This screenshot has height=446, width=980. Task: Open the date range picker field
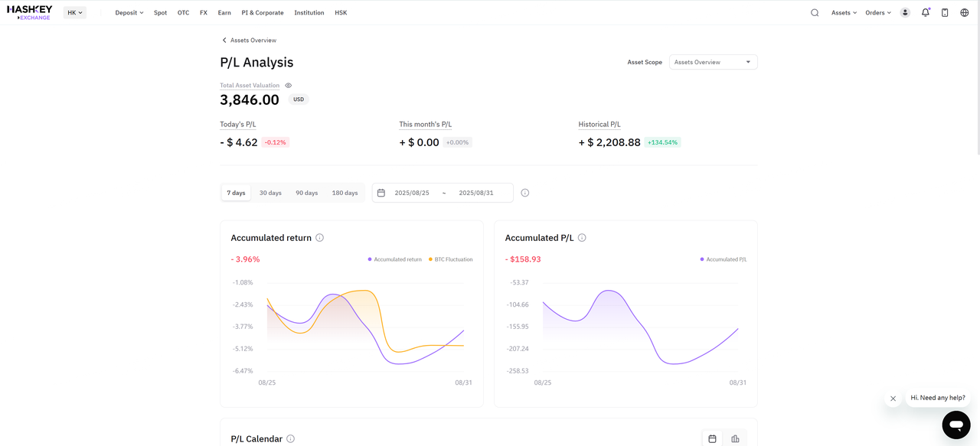coord(443,193)
